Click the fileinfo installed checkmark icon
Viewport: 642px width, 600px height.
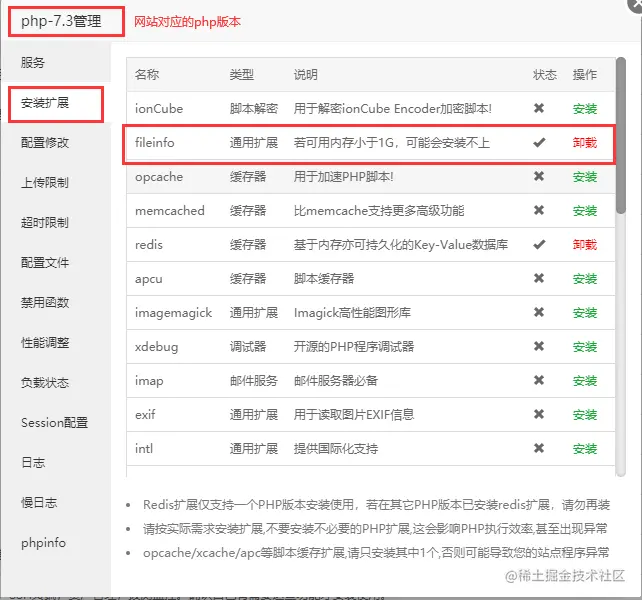[x=539, y=143]
